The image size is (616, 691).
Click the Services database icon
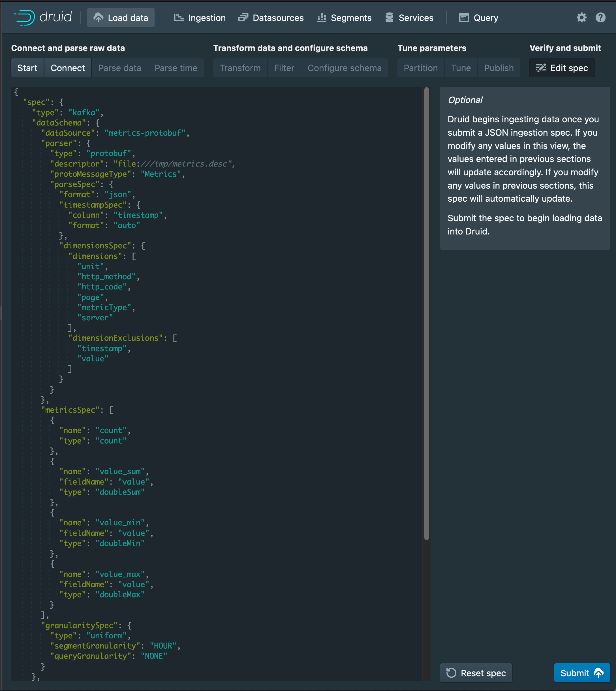pyautogui.click(x=389, y=18)
